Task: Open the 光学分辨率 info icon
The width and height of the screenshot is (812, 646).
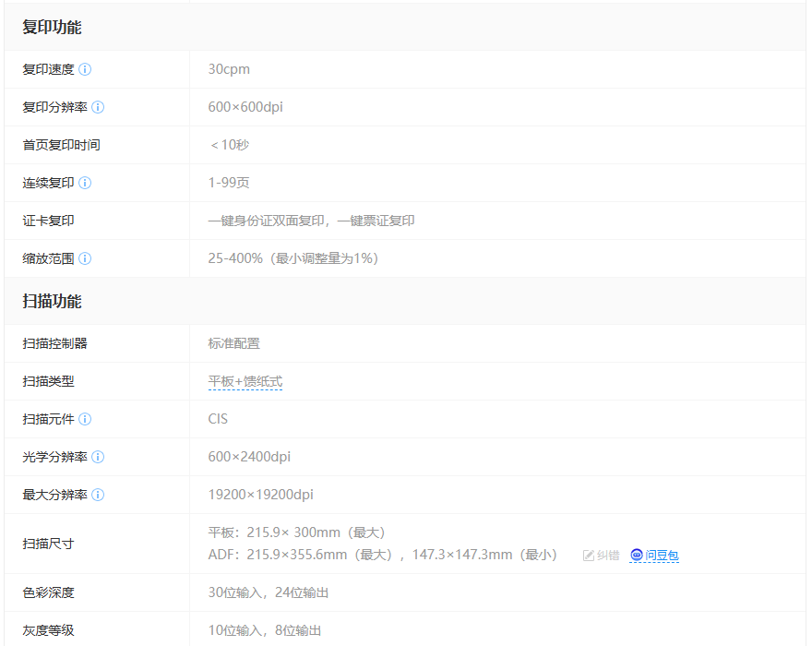Action: 98,457
